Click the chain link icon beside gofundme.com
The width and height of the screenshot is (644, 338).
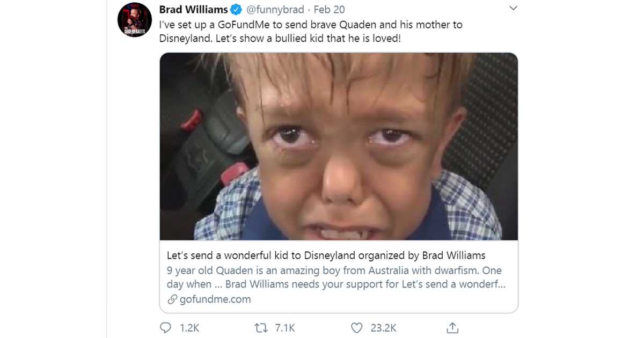pyautogui.click(x=172, y=299)
